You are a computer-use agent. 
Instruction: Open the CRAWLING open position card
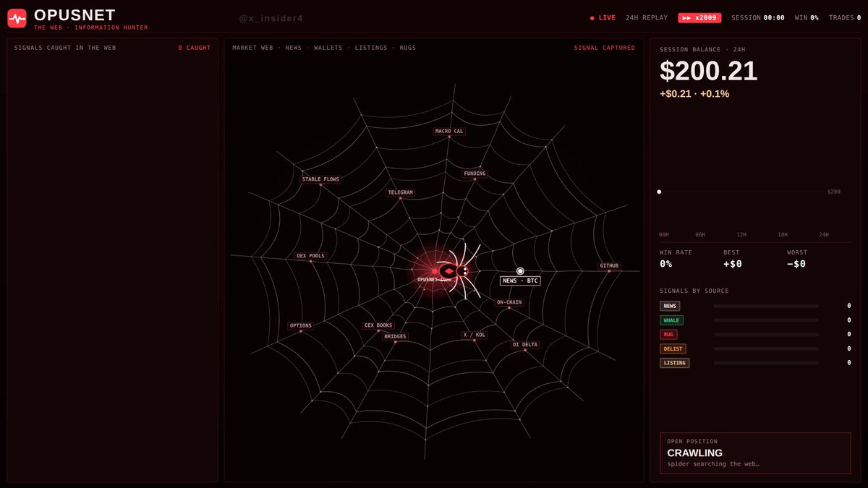pyautogui.click(x=755, y=453)
